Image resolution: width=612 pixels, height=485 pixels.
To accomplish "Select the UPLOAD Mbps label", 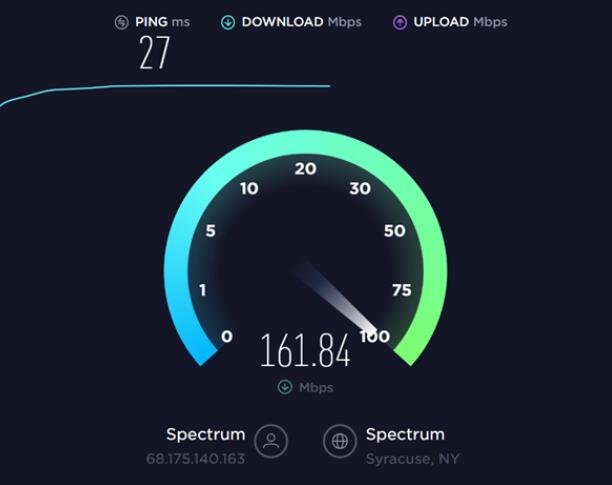I will pos(461,22).
